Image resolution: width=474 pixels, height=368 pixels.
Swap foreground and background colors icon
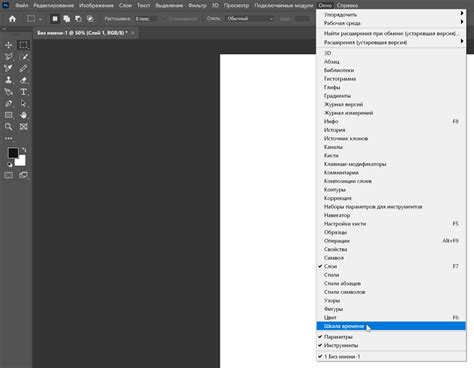24,150
